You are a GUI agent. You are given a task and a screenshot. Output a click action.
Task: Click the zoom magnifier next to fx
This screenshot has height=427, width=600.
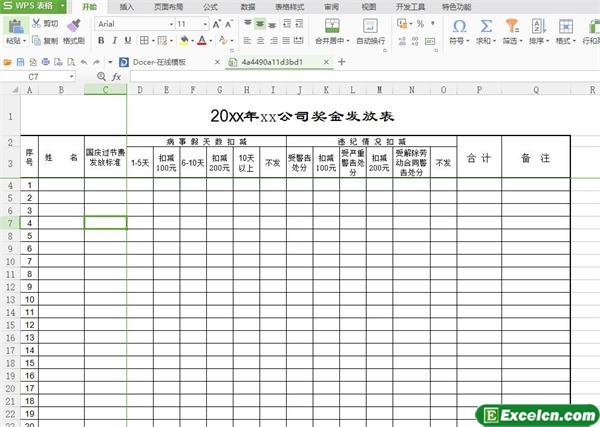101,77
